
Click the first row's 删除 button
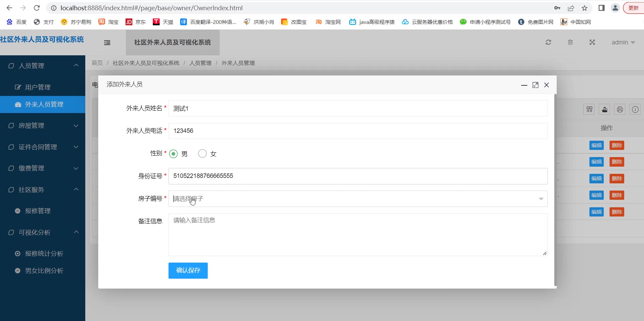(617, 145)
